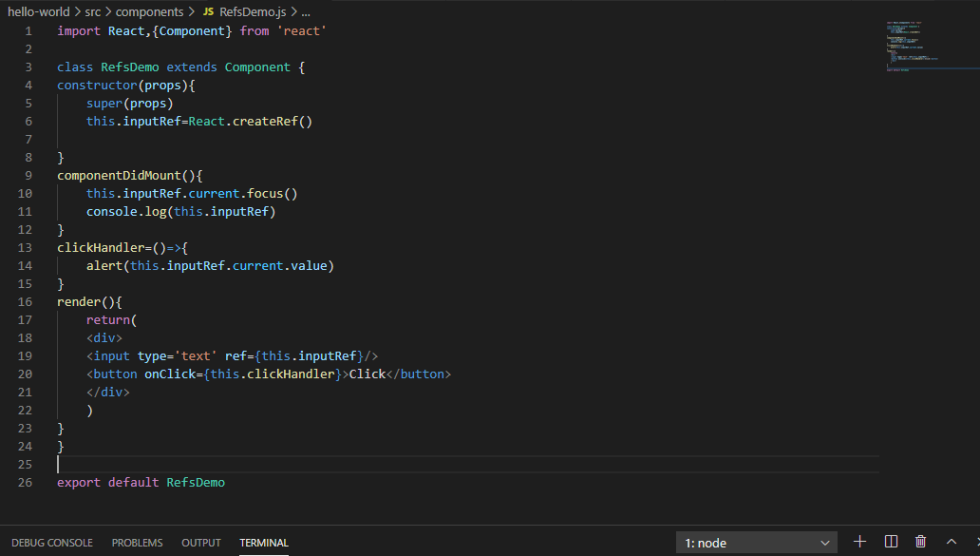Click 'render' on line 16
This screenshot has width=980, height=556.
click(79, 302)
